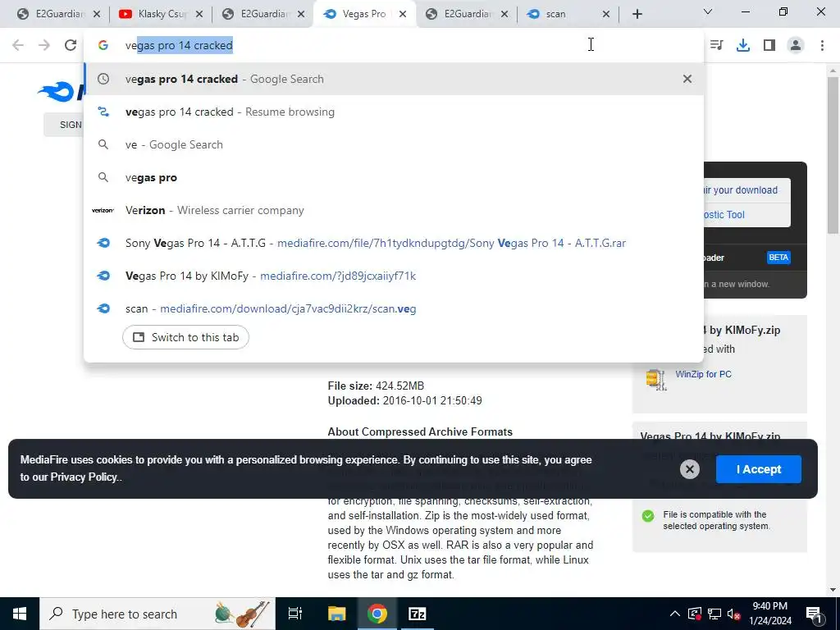
Task: Click the muted volume tray icon
Action: (734, 614)
